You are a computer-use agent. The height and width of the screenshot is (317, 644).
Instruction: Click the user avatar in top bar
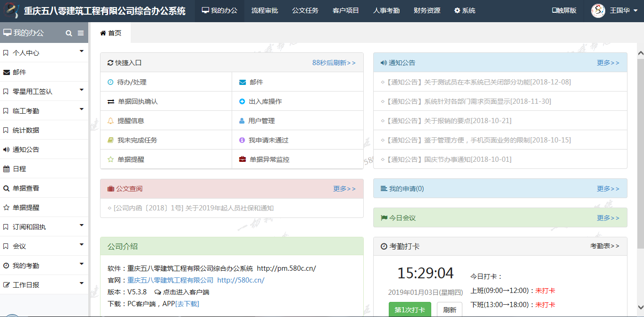(598, 10)
